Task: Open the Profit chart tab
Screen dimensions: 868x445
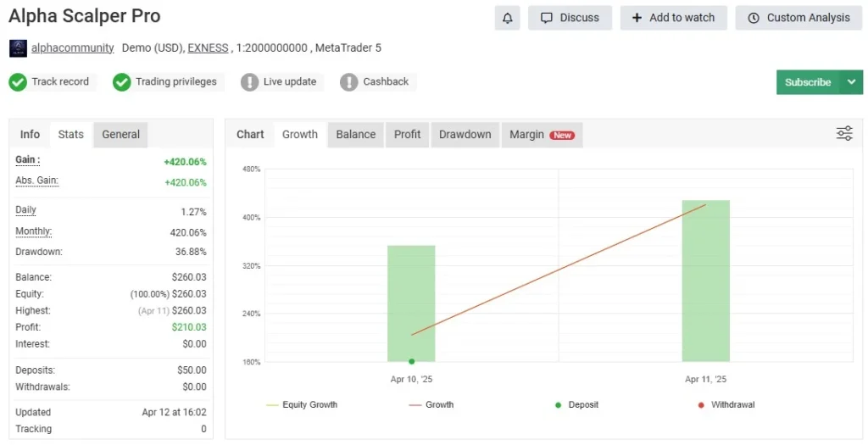Action: (x=408, y=135)
